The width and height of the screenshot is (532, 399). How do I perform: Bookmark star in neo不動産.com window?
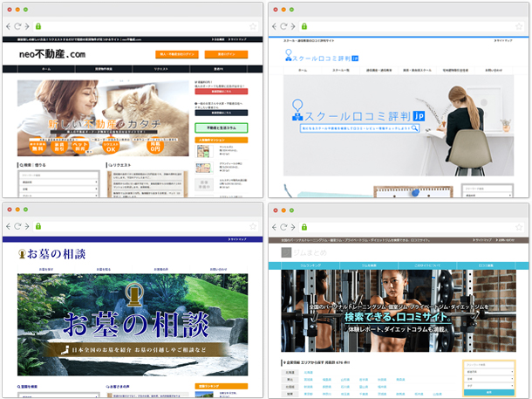253,26
